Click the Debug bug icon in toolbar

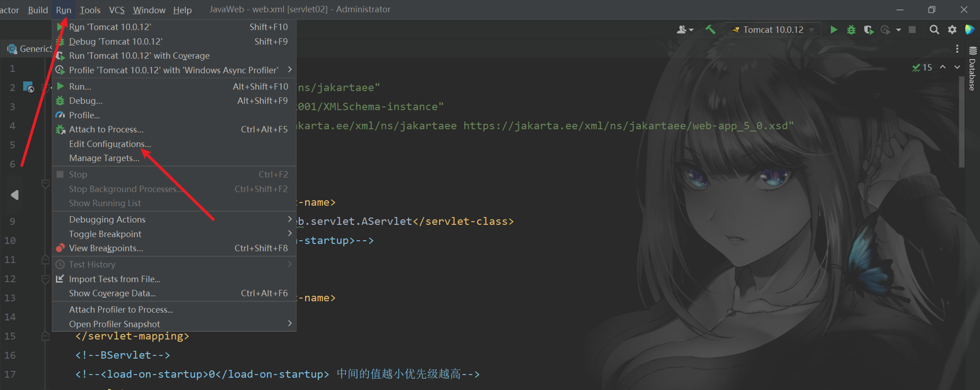point(851,30)
